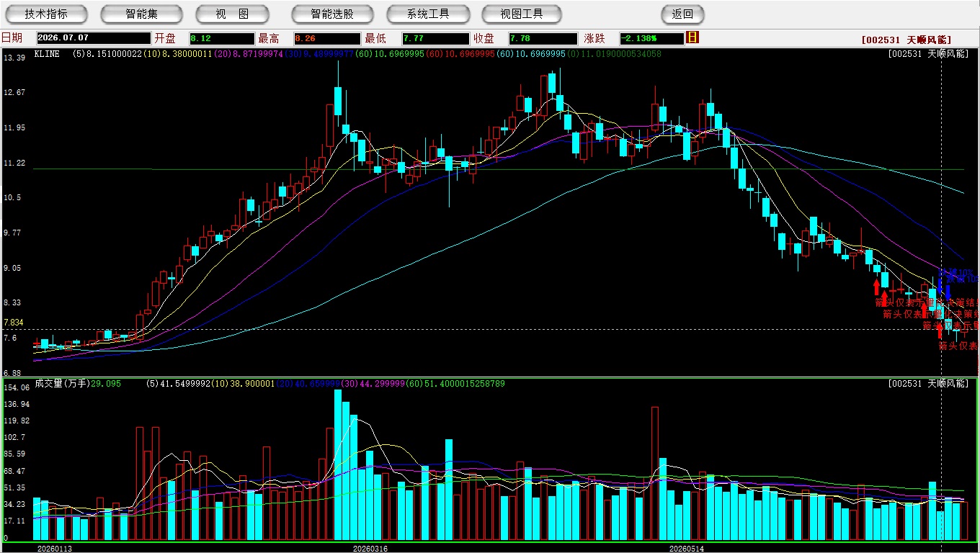Image resolution: width=980 pixels, height=553 pixels.
Task: Select the price axis label 6.88
Action: click(12, 373)
